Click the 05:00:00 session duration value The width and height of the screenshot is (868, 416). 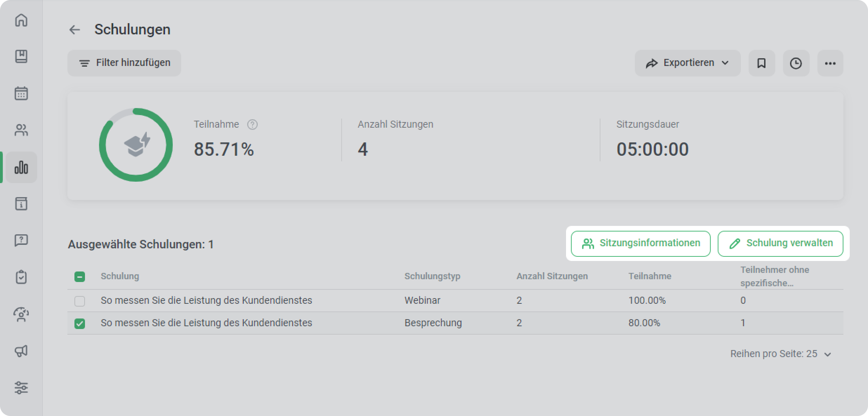coord(652,149)
